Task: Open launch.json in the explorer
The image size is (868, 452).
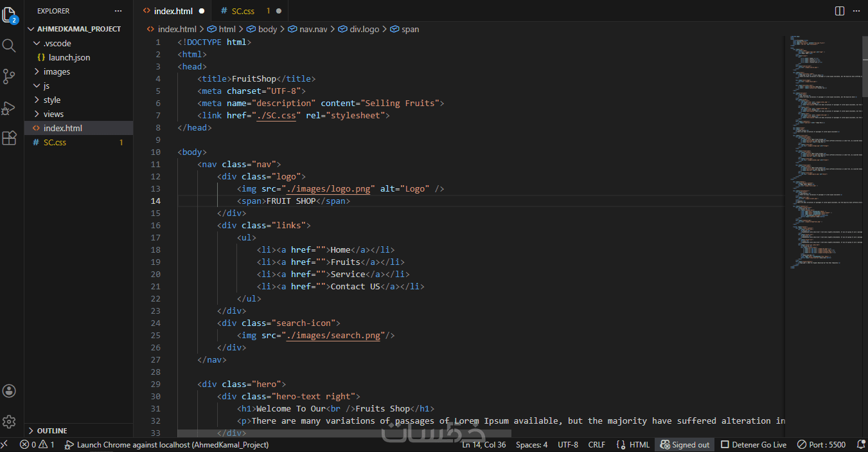Action: coord(78,57)
